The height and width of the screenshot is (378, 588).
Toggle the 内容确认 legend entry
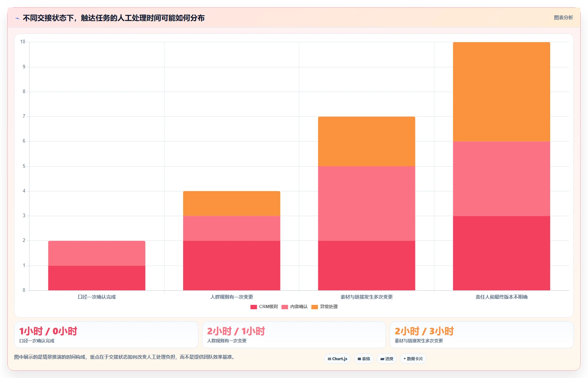pyautogui.click(x=295, y=307)
